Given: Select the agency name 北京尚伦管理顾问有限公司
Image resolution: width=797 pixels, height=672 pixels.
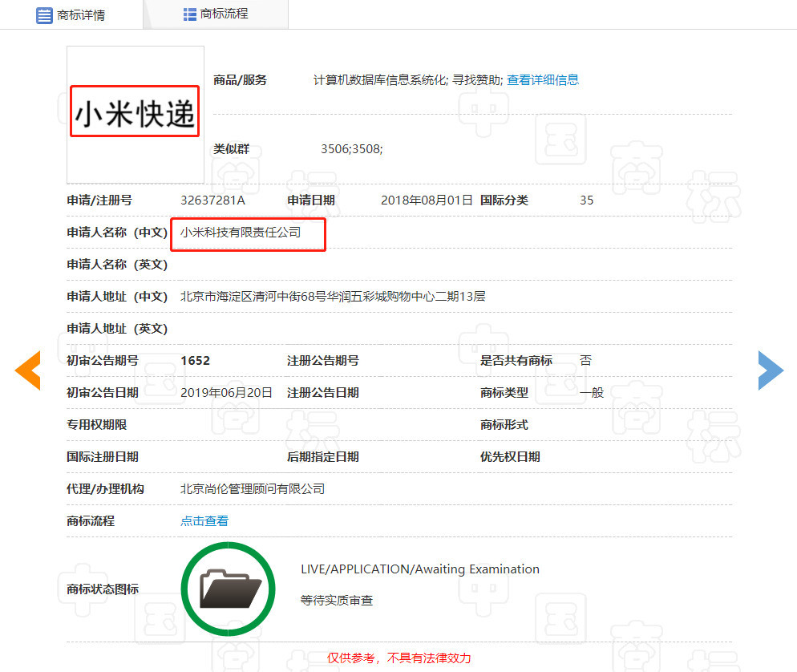Looking at the screenshot, I should (x=253, y=489).
